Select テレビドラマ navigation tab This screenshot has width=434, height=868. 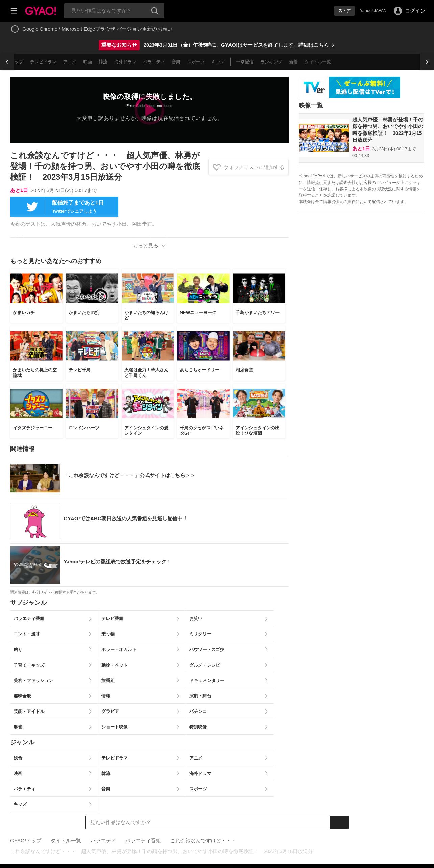point(43,62)
